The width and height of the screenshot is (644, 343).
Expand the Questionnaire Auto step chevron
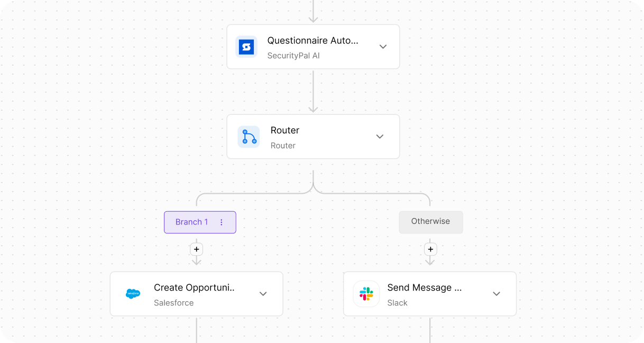pos(383,47)
